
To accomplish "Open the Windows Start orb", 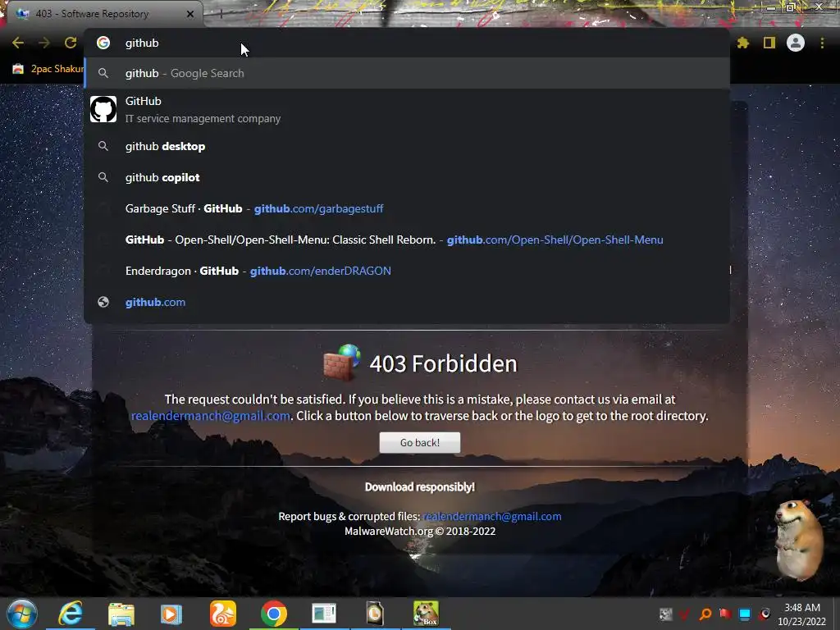I will pos(22,614).
